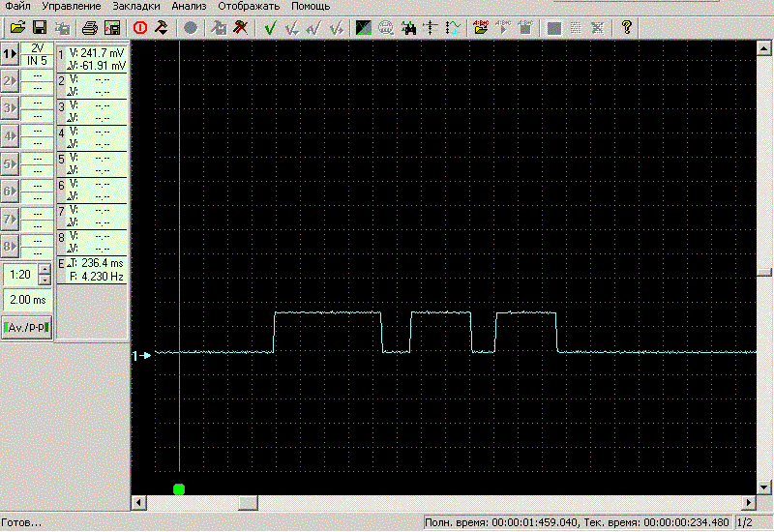Open the Отображать menu
This screenshot has width=774, height=532.
pyautogui.click(x=249, y=6)
